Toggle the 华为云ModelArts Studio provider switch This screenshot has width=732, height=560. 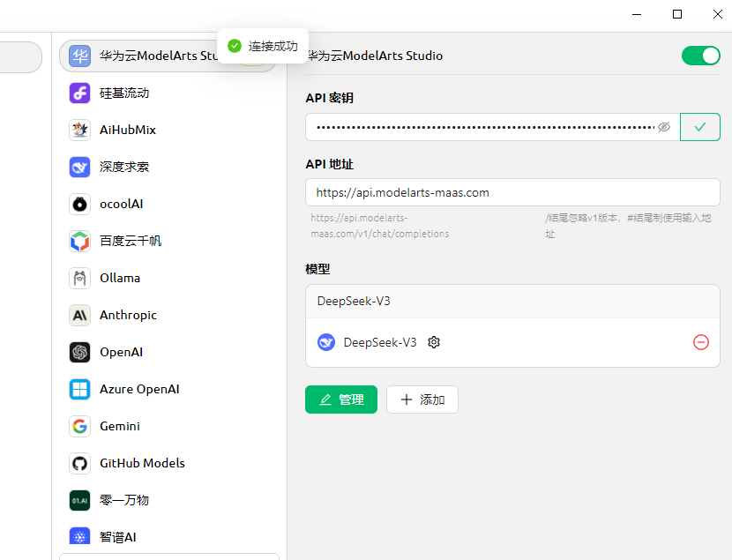701,56
